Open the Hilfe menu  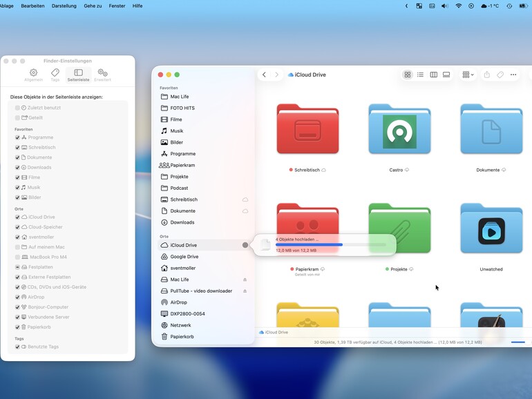pos(137,6)
